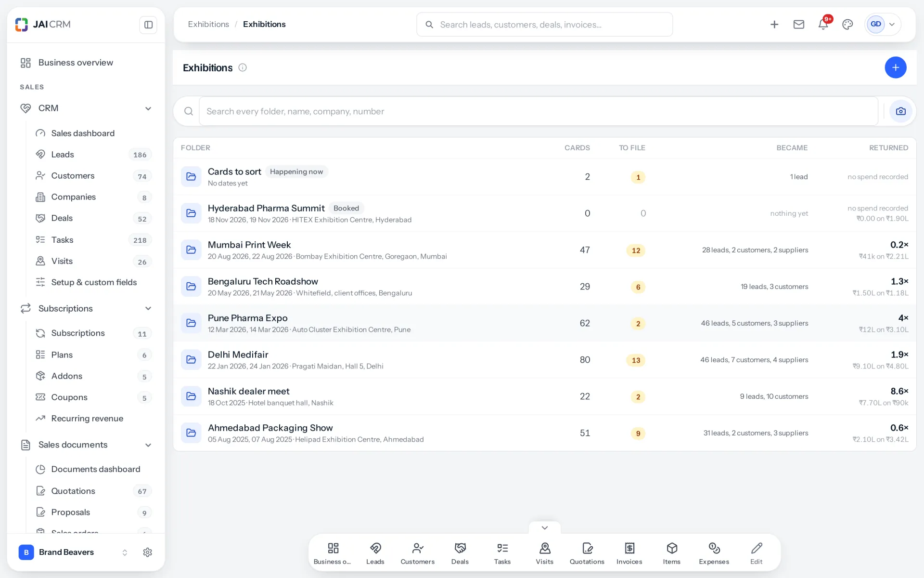Collapse the CRM section

tap(148, 108)
